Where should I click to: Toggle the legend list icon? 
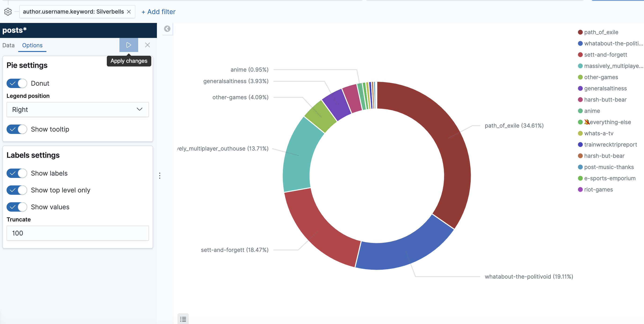click(183, 319)
